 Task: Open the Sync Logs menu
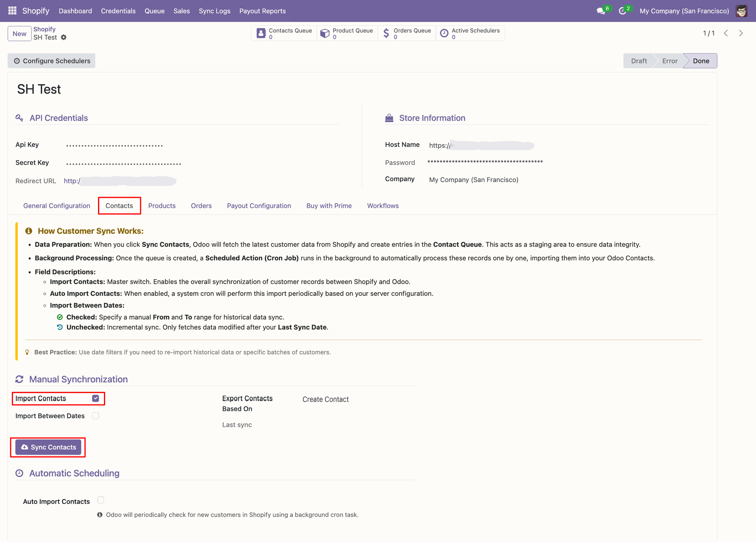coord(215,11)
